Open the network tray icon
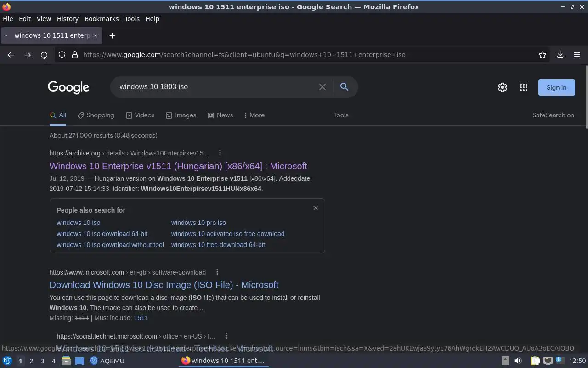This screenshot has height=368, width=588. (548, 361)
